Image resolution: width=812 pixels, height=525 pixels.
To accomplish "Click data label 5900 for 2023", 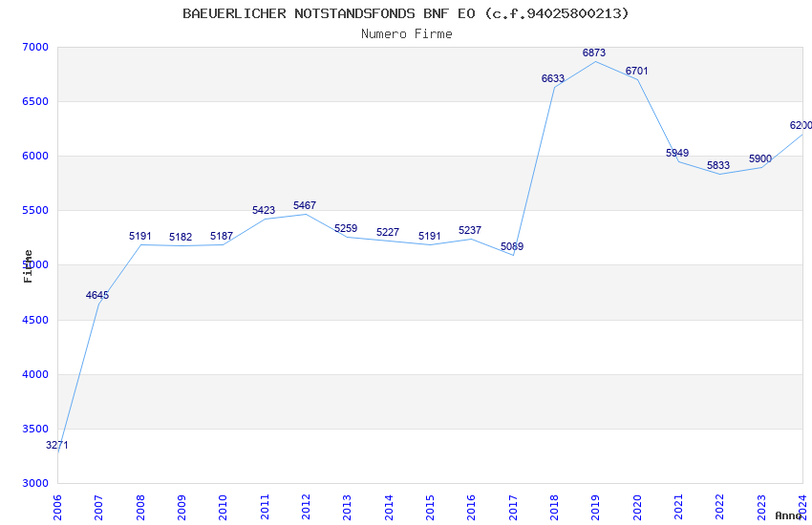I will (760, 158).
